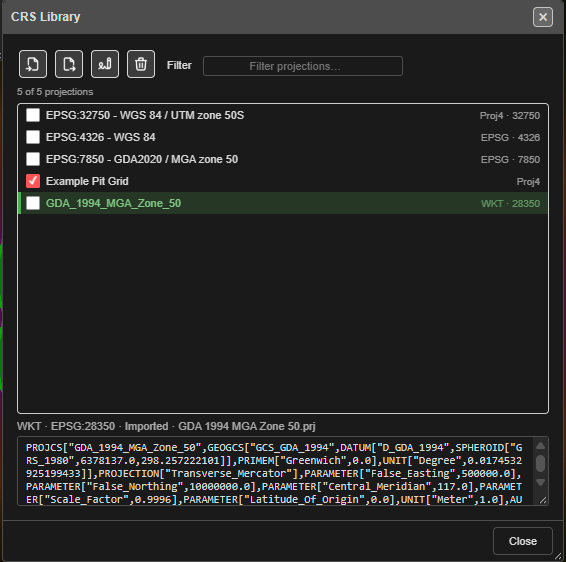Viewport: 566px width, 562px height.
Task: Close the CRS Library dialog with X
Action: [543, 17]
